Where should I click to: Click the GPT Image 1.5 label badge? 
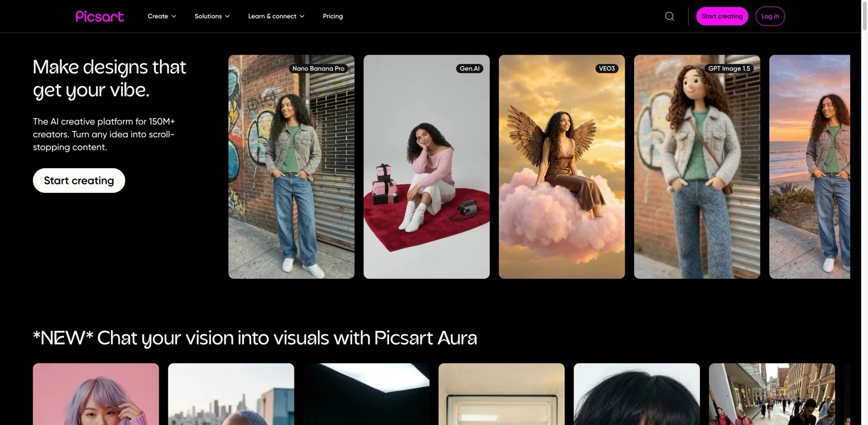click(x=729, y=68)
